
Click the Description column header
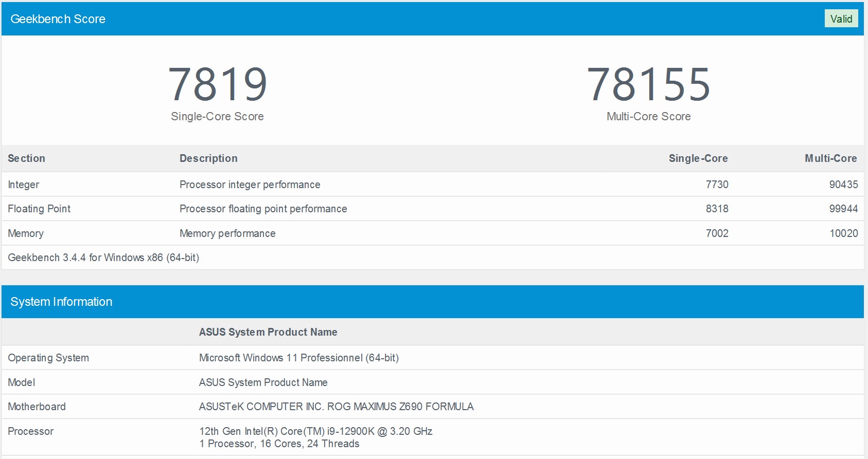[x=208, y=158]
